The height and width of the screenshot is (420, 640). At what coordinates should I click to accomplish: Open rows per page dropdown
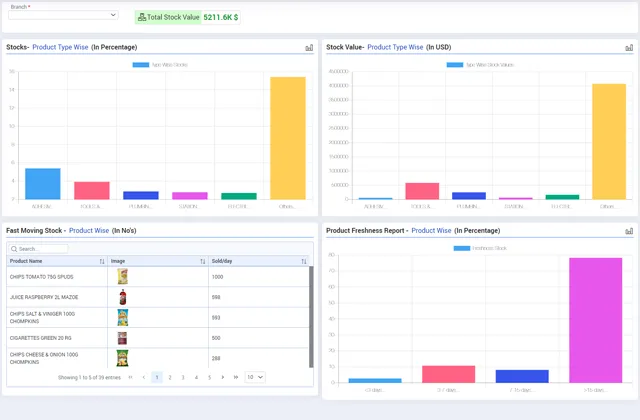pyautogui.click(x=255, y=377)
